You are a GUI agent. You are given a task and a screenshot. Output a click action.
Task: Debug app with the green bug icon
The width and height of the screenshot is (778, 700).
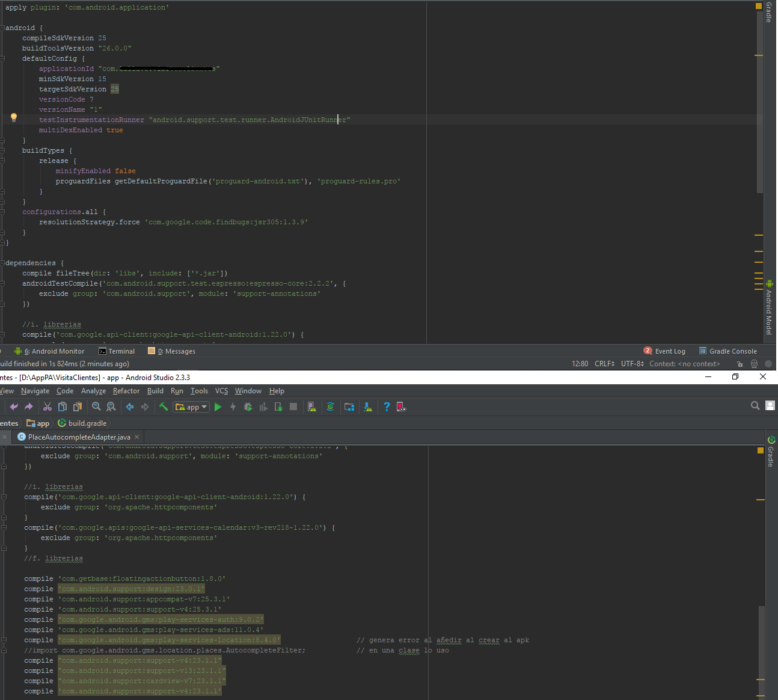click(248, 407)
